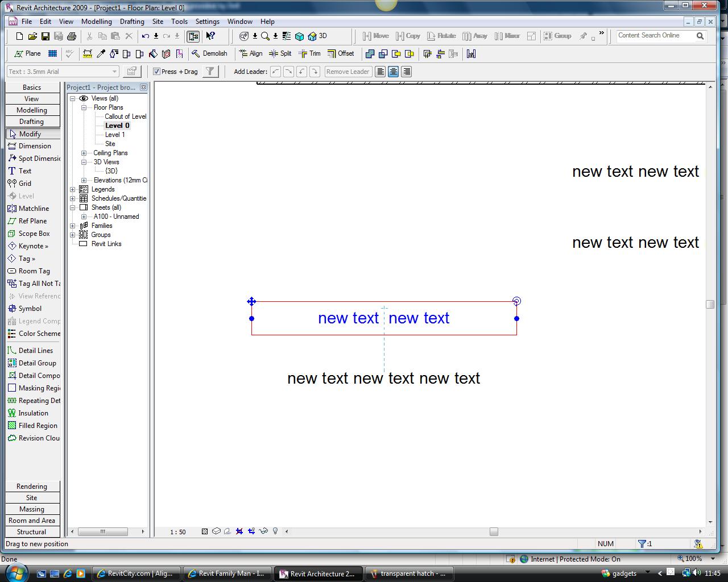Collapse the Views (all) tree node
The height and width of the screenshot is (582, 728).
point(73,98)
